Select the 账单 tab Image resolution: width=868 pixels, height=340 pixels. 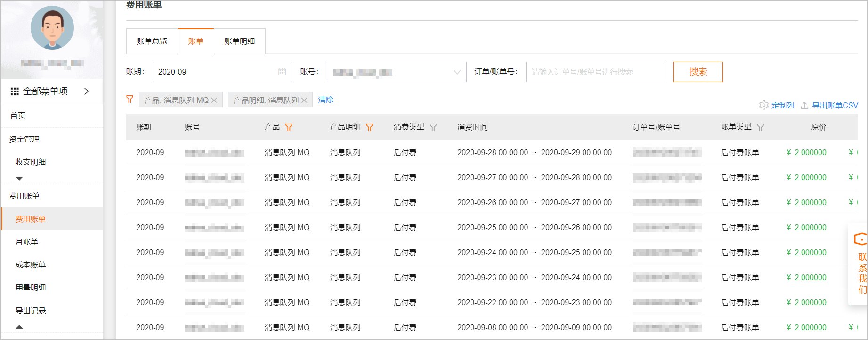(x=195, y=41)
